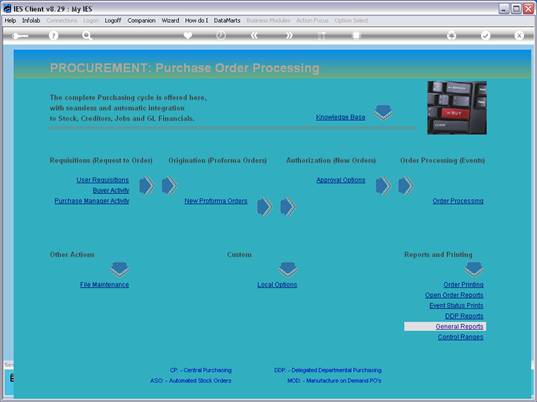Open the Approval Options link

(340, 180)
